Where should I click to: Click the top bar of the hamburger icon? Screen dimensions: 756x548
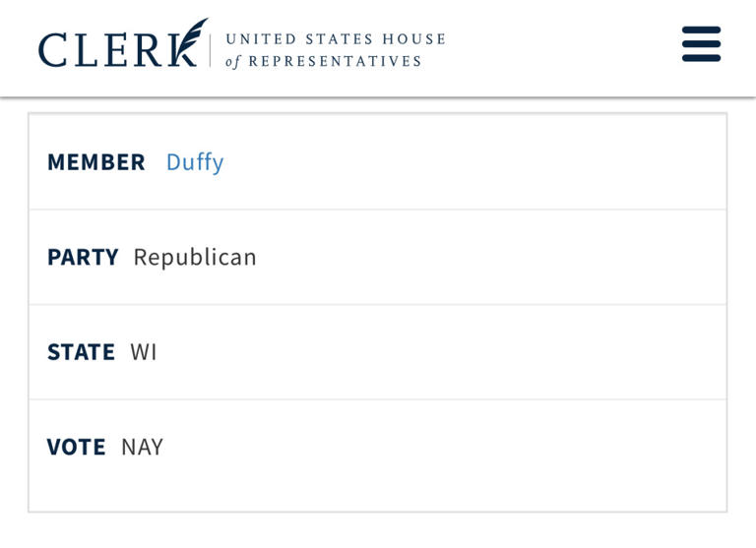(701, 30)
